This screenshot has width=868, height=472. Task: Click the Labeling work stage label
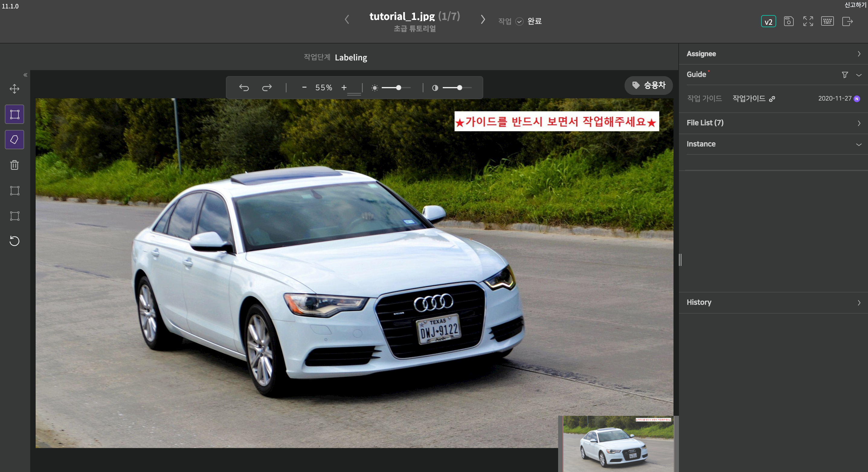click(351, 58)
